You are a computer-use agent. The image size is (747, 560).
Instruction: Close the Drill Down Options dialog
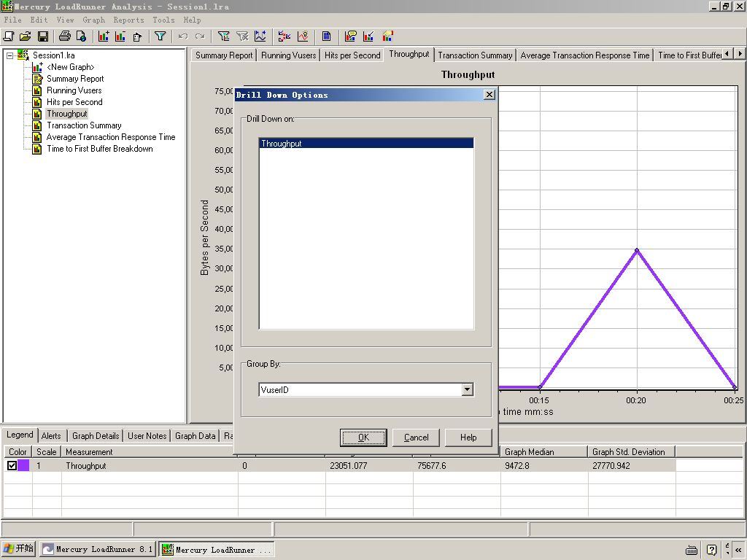click(489, 95)
